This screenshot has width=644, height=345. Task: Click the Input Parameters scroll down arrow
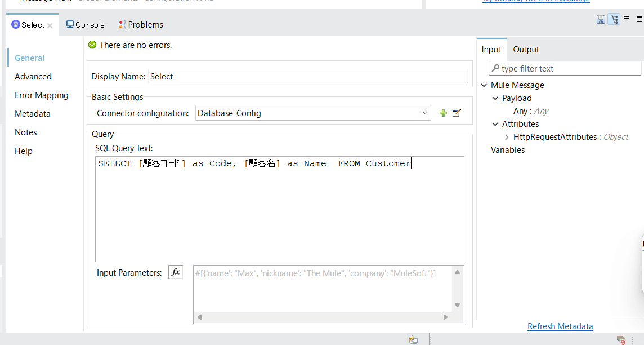coord(457,305)
